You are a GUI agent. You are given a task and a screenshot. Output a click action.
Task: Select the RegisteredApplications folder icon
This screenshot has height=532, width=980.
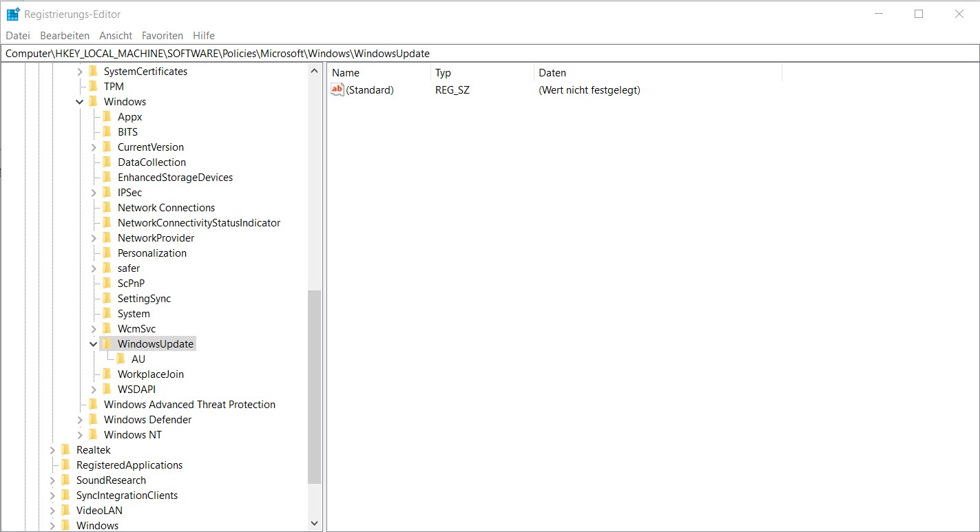pos(65,465)
